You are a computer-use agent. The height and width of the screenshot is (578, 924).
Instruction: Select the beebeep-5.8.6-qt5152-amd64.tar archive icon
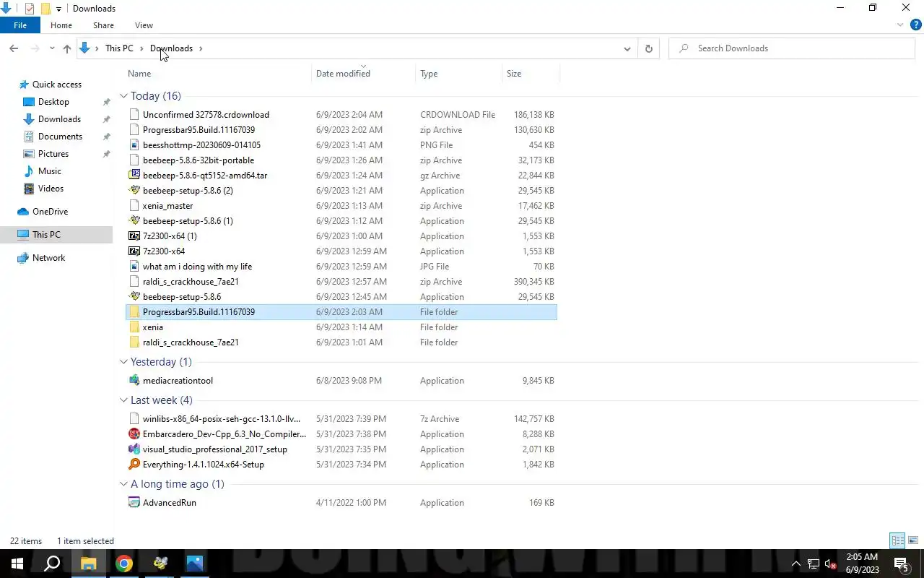point(134,176)
